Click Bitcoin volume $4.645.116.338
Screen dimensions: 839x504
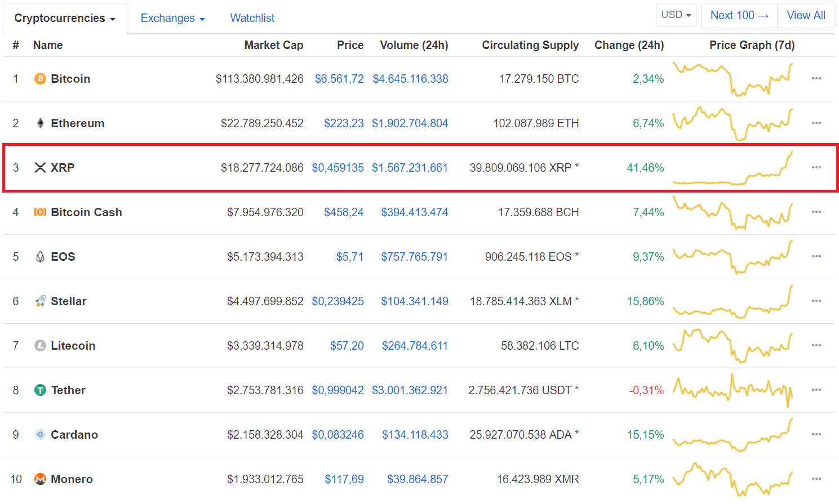pyautogui.click(x=410, y=79)
